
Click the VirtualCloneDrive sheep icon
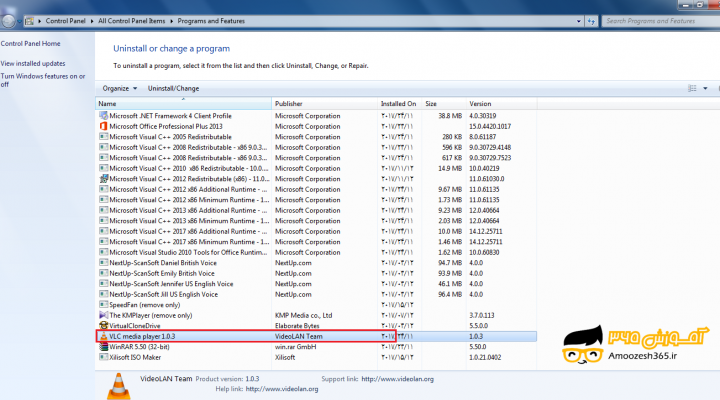(x=103, y=326)
